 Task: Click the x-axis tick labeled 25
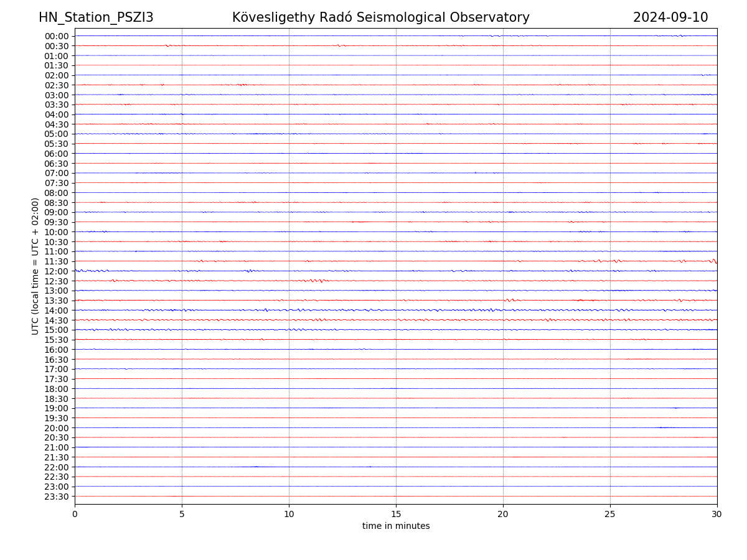click(x=610, y=515)
